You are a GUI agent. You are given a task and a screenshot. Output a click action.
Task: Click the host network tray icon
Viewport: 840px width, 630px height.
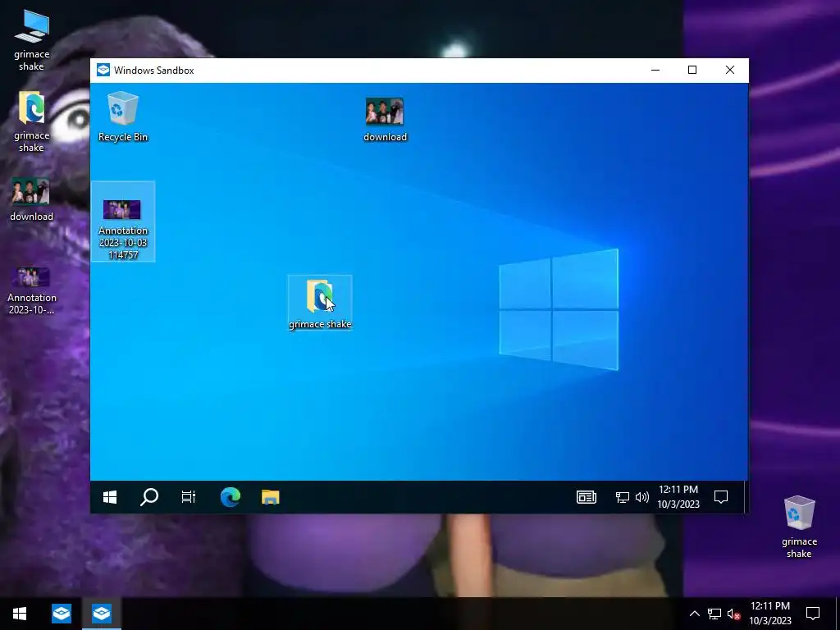(x=714, y=614)
